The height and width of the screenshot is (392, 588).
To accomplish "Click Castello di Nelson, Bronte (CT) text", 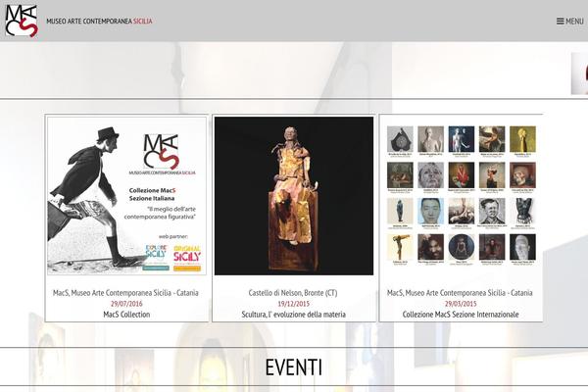I will click(293, 293).
